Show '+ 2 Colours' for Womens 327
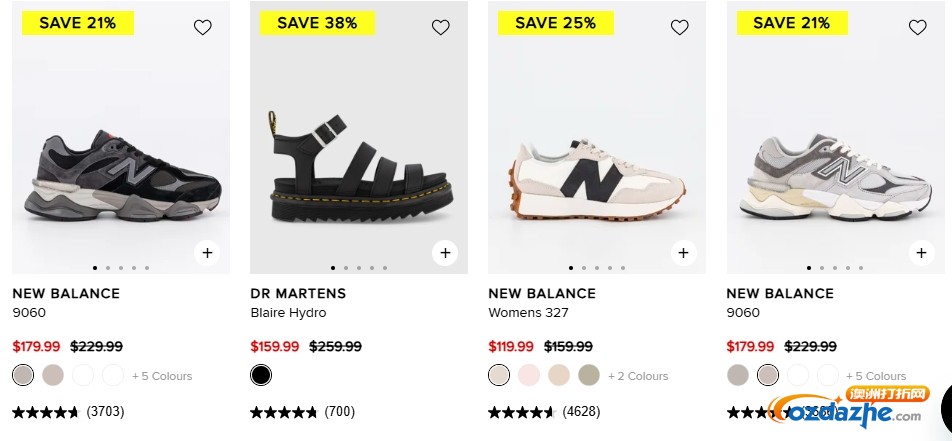Screen dimensions: 952x441 [638, 376]
